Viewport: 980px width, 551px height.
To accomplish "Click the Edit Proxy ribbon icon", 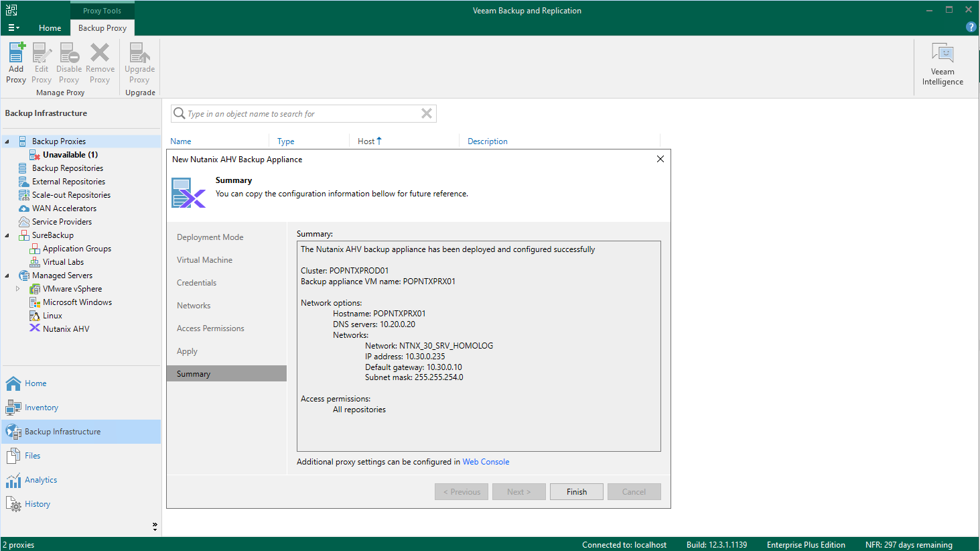I will 42,53.
